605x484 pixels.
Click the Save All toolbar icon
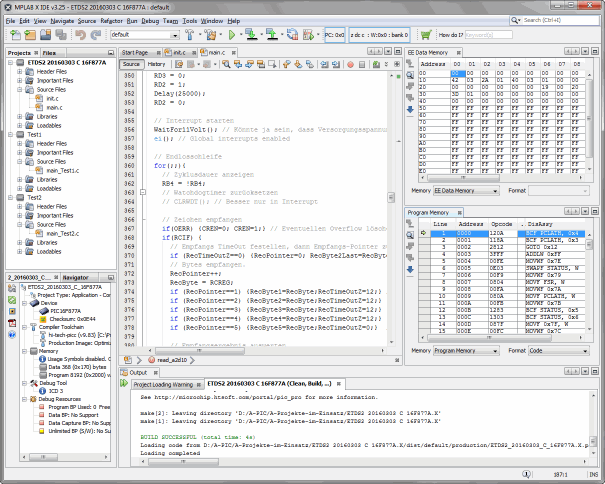click(61, 35)
